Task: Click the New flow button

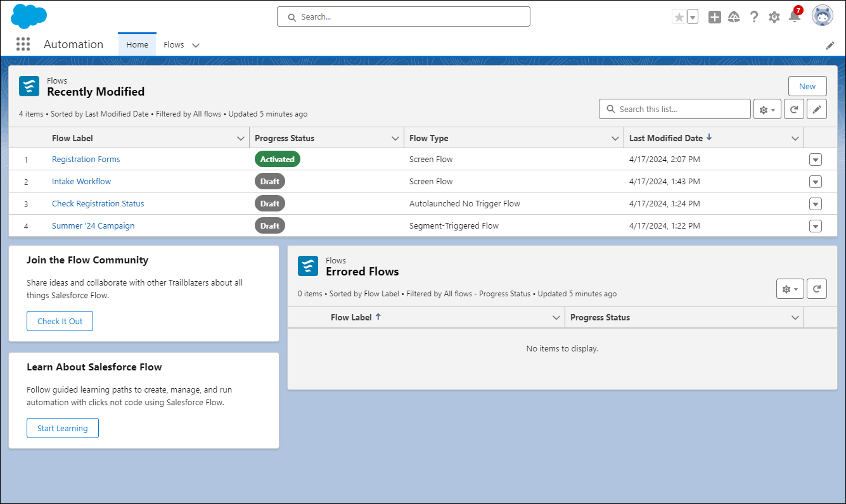Action: (x=807, y=86)
